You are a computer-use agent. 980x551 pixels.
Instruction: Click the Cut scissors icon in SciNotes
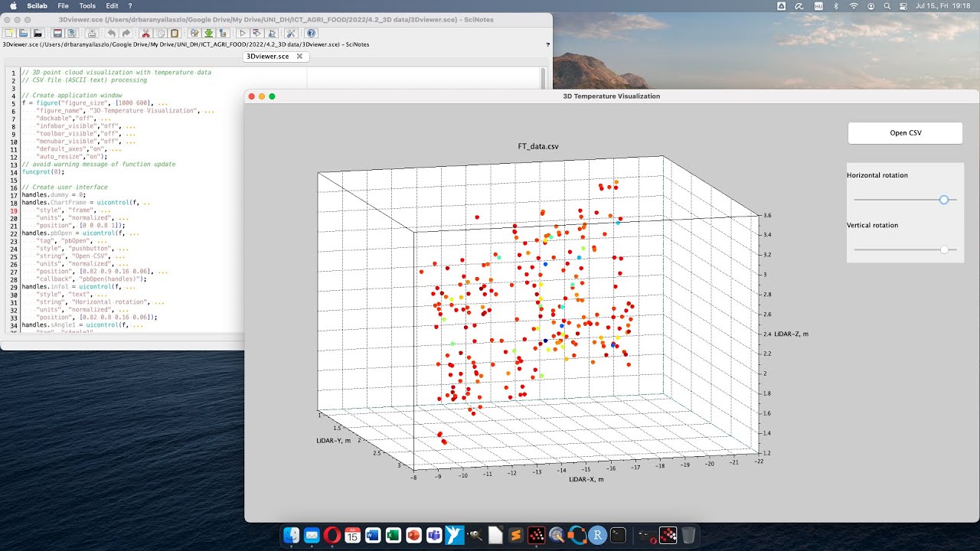pyautogui.click(x=145, y=33)
